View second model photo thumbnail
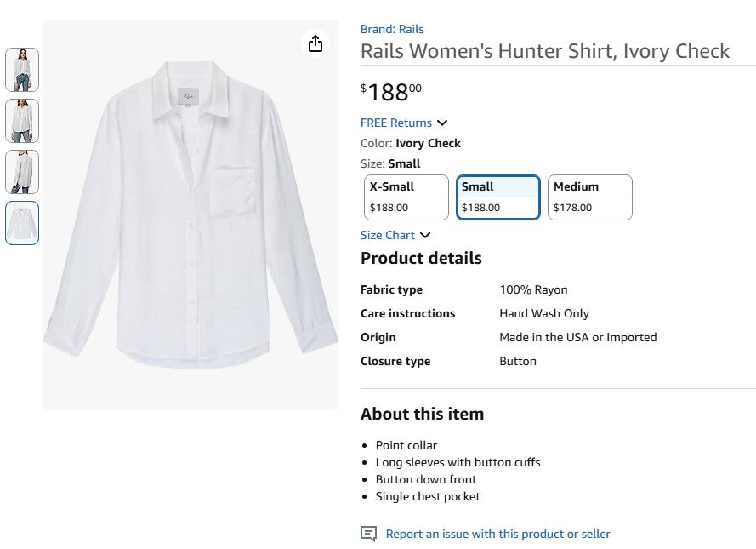756x549 pixels. 22,121
